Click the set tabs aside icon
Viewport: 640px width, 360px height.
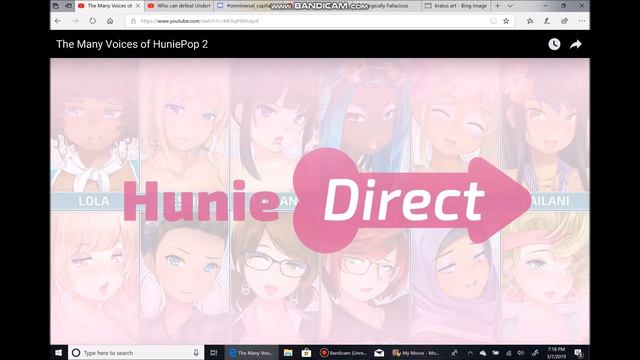pos(68,6)
